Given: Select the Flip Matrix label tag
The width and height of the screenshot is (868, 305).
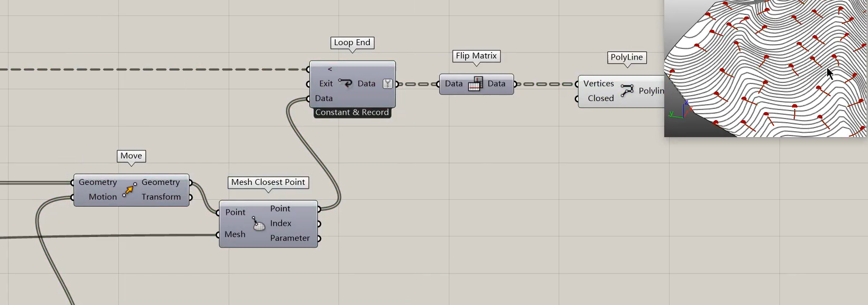Looking at the screenshot, I should tap(476, 56).
